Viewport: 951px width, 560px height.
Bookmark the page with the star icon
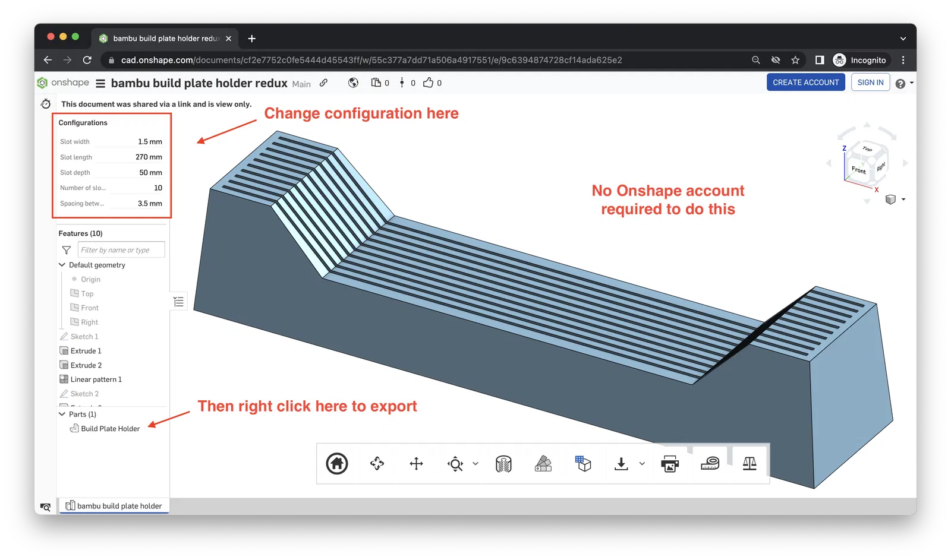pos(795,60)
